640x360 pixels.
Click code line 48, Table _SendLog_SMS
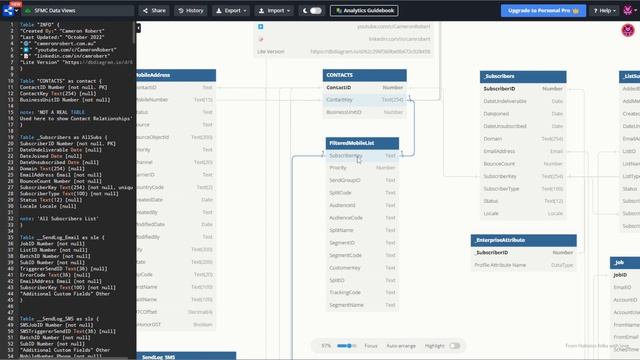point(60,319)
